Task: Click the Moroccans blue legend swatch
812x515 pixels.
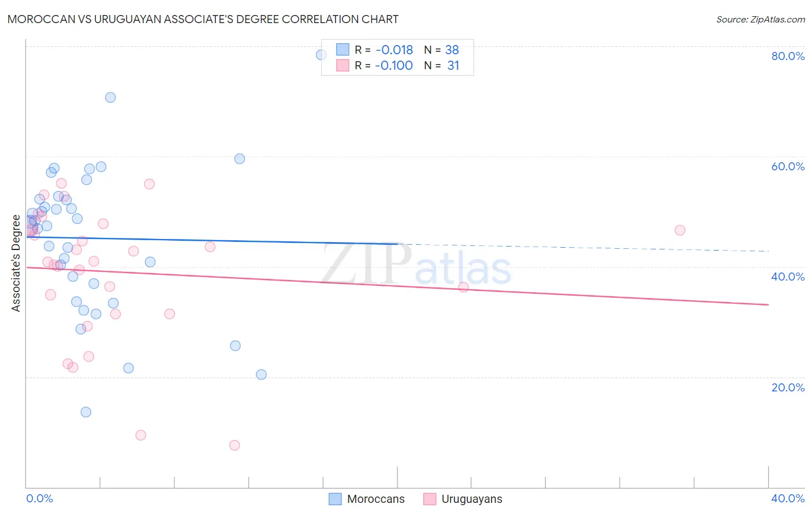Action: tap(335, 499)
